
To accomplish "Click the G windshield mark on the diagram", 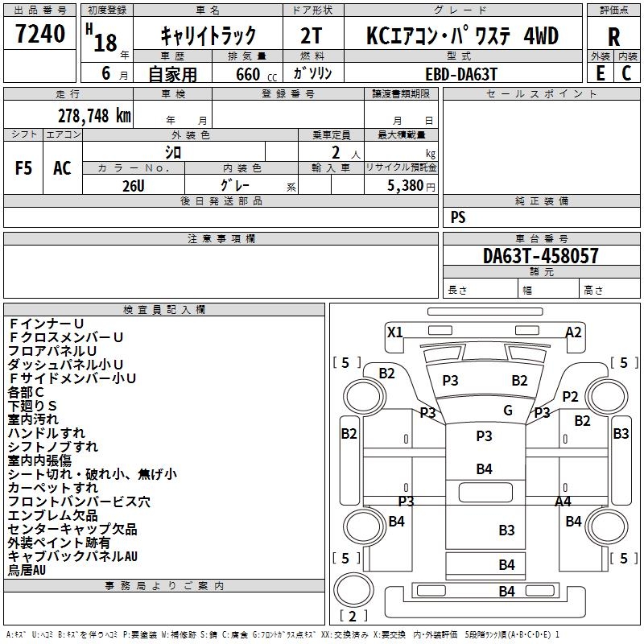I will (x=508, y=411).
